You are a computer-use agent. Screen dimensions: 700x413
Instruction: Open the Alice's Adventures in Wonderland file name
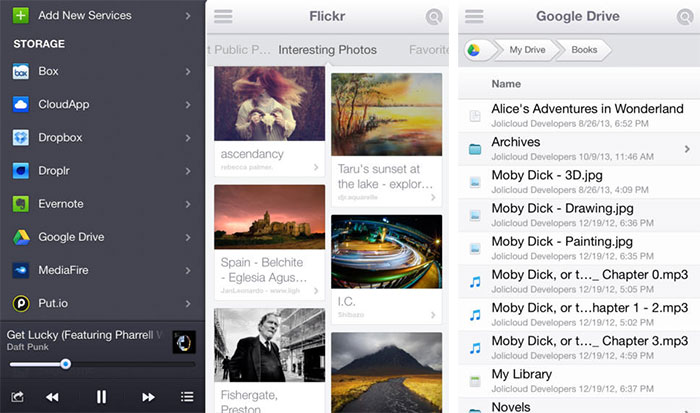click(x=588, y=109)
